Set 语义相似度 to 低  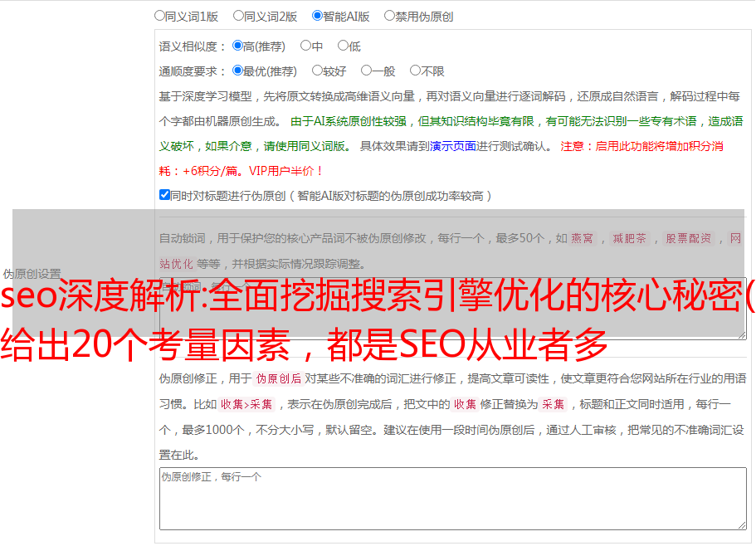(343, 46)
